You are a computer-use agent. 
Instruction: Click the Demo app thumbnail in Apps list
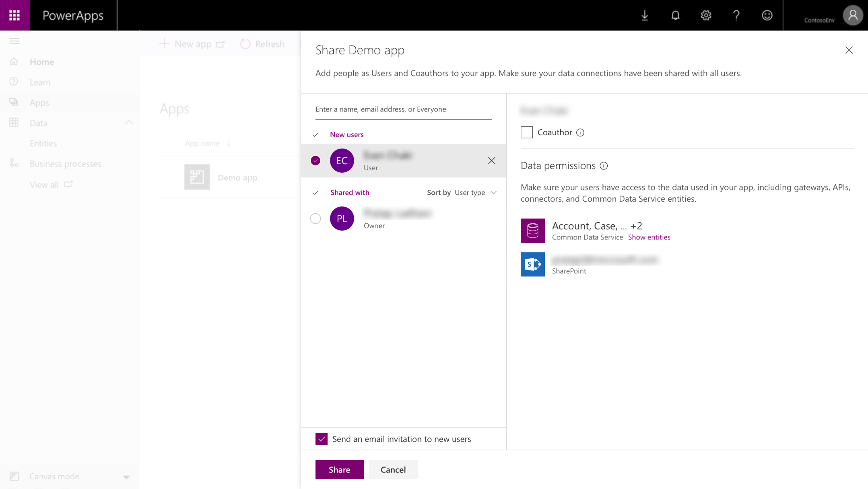click(x=197, y=177)
